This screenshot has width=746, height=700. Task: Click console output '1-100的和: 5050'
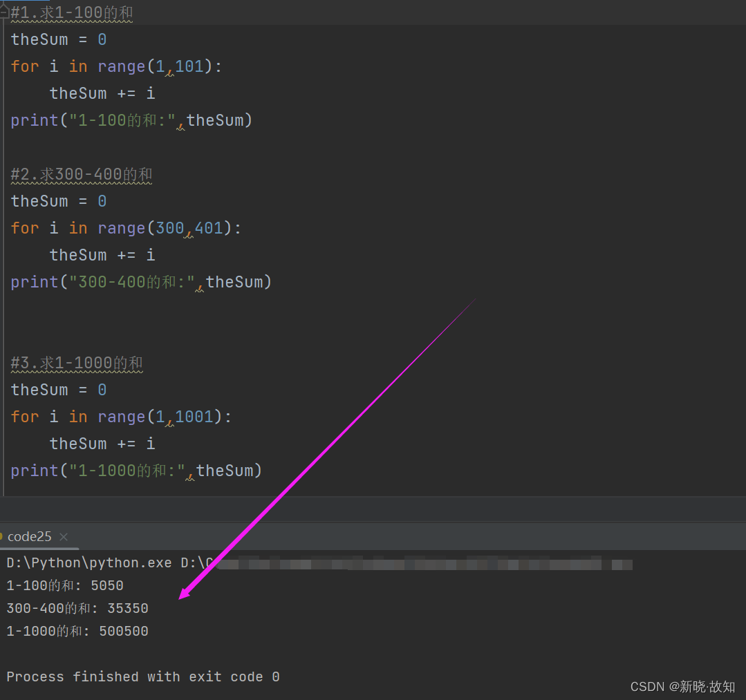(65, 585)
